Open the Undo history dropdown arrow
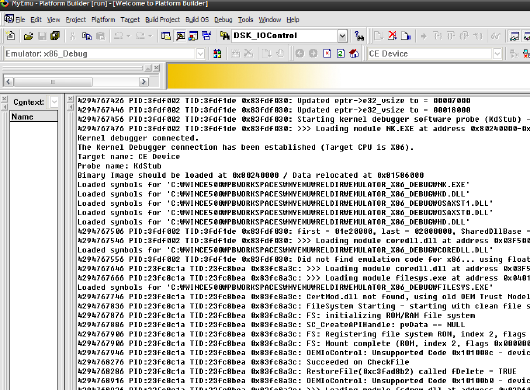 coord(128,36)
